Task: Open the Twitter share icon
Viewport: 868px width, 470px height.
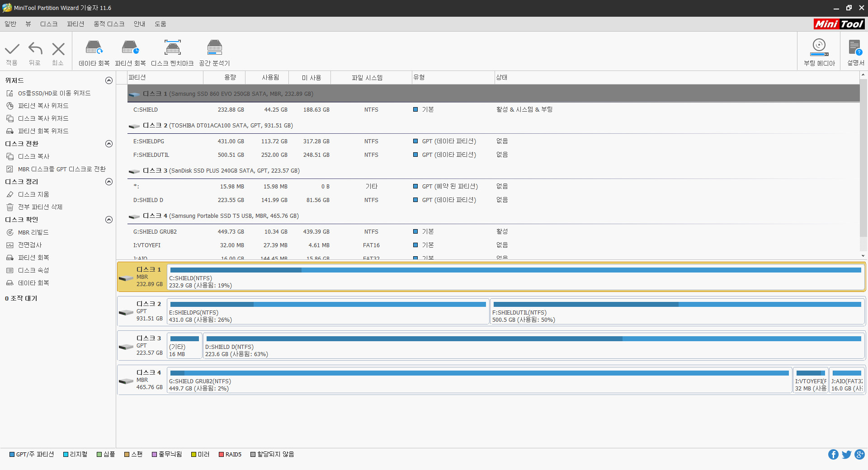Action: pyautogui.click(x=847, y=455)
